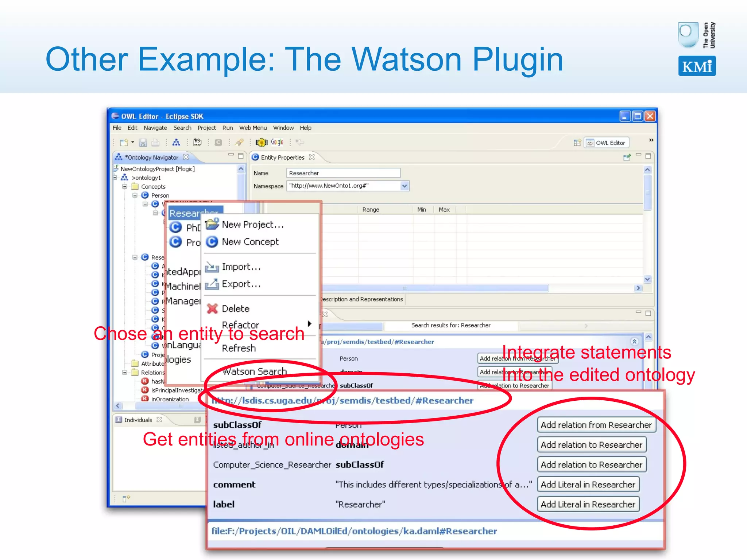
Task: Choose Watson Search from context menu
Action: click(x=255, y=372)
